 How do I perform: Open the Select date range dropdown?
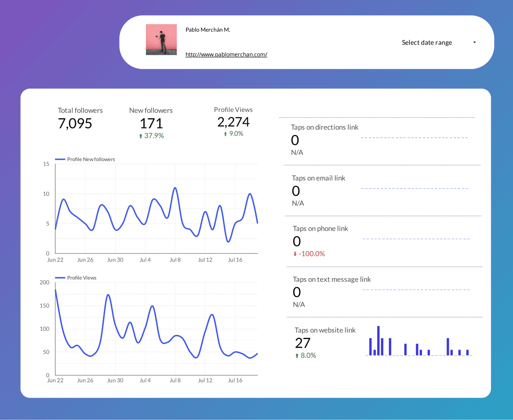coord(427,42)
